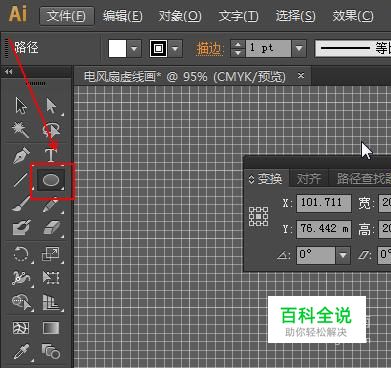Open the stroke weight dropdown arrow

tap(299, 49)
